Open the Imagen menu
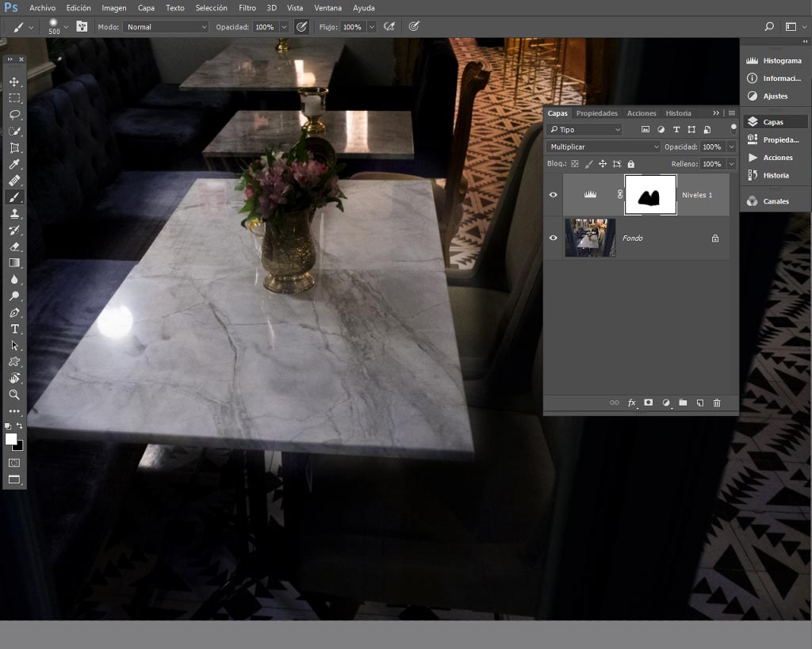The width and height of the screenshot is (812, 649). [x=114, y=8]
